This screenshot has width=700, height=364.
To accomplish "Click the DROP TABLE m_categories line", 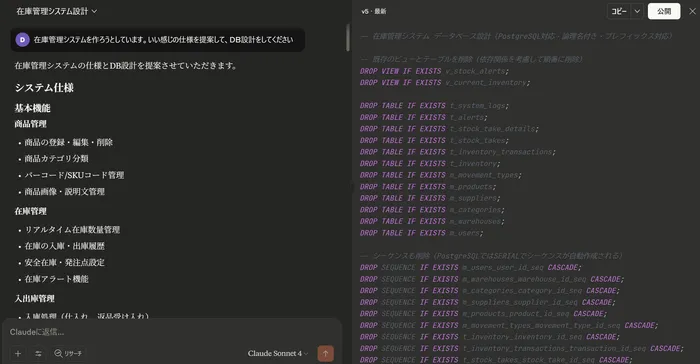I will 432,209.
